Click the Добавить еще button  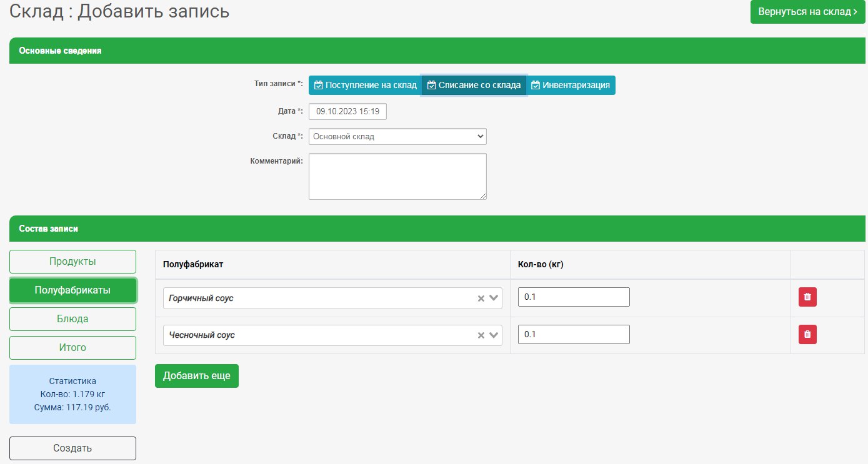(196, 376)
